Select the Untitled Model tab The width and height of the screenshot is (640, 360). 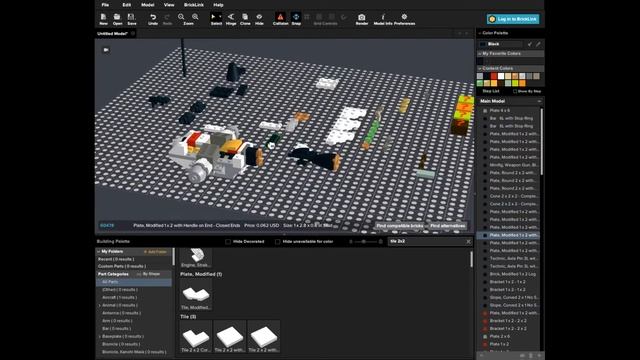(x=113, y=33)
